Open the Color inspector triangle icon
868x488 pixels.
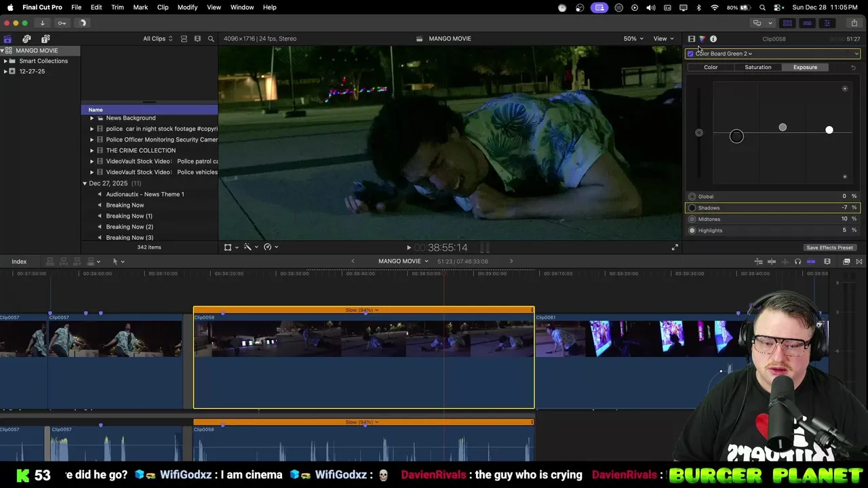pos(702,39)
